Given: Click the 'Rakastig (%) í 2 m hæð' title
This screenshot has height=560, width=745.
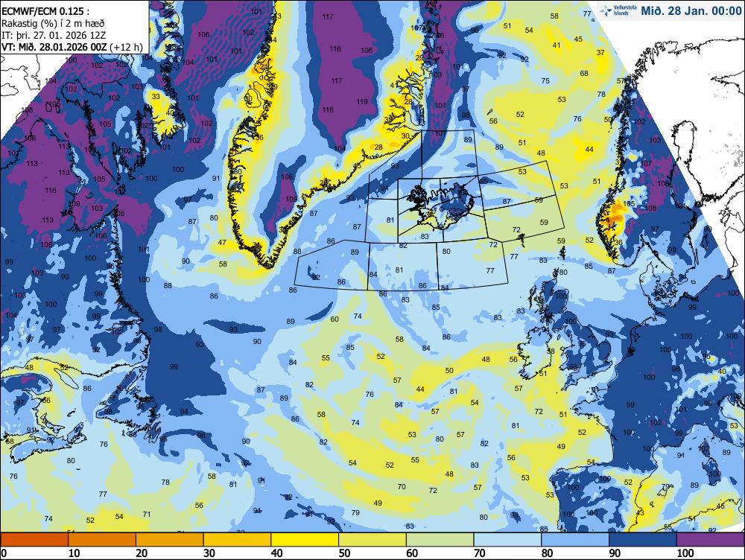Looking at the screenshot, I should tap(53, 23).
